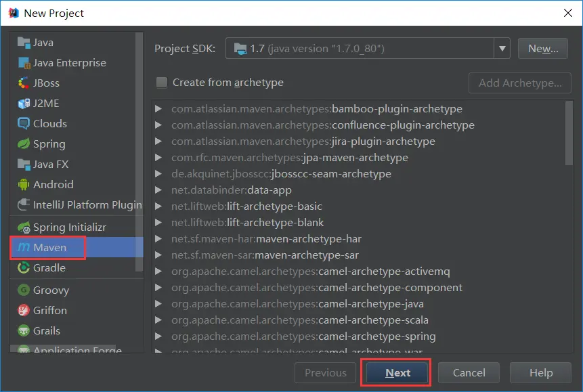Click the archetype list vertical scrollbar
Viewport: 583px width, 392px height.
569,133
